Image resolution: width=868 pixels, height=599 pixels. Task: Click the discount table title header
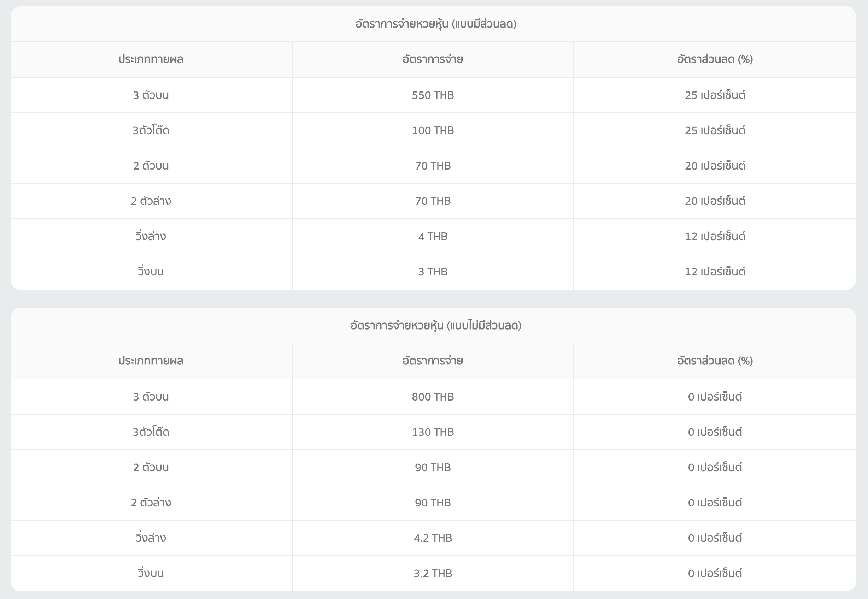coord(436,24)
